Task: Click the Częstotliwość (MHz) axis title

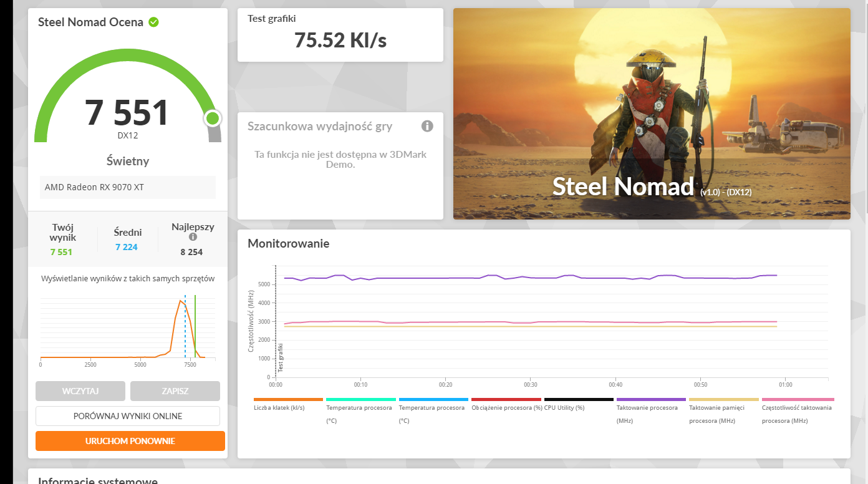Action: pyautogui.click(x=251, y=321)
